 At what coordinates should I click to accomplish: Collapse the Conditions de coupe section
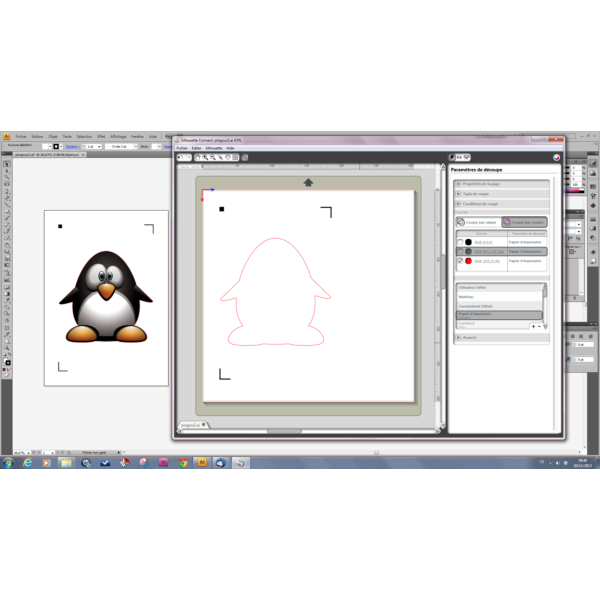tap(459, 204)
